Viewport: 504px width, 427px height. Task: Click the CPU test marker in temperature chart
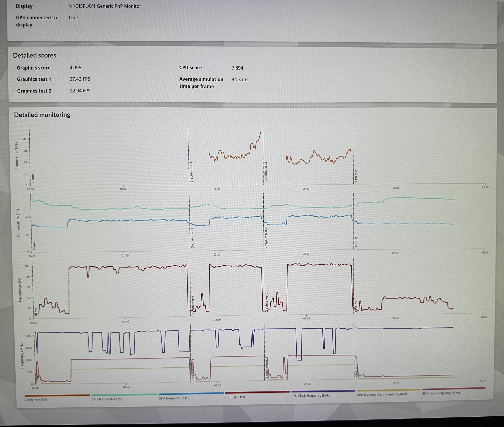click(356, 241)
